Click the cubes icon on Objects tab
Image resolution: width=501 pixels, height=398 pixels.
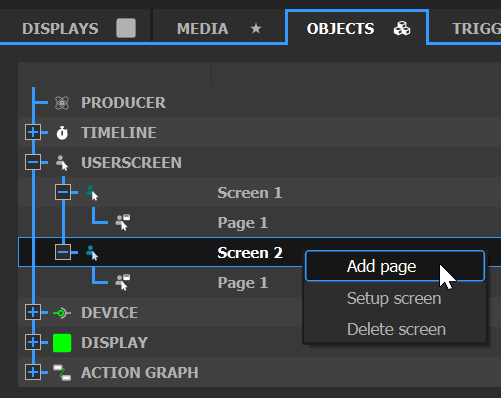[x=402, y=29]
